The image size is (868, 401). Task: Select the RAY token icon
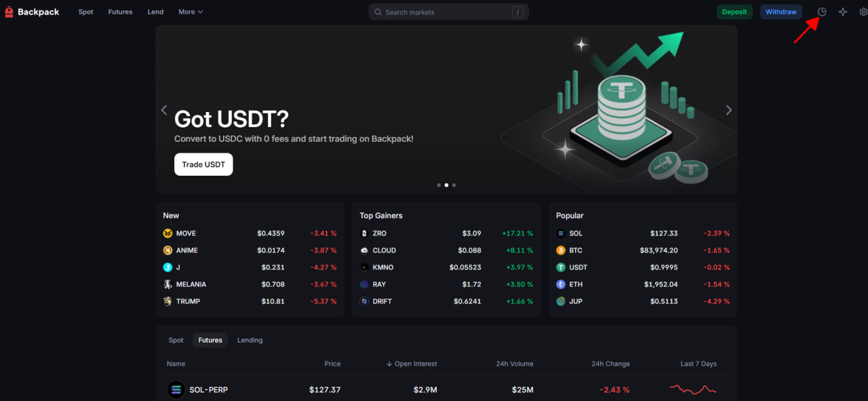(x=364, y=284)
